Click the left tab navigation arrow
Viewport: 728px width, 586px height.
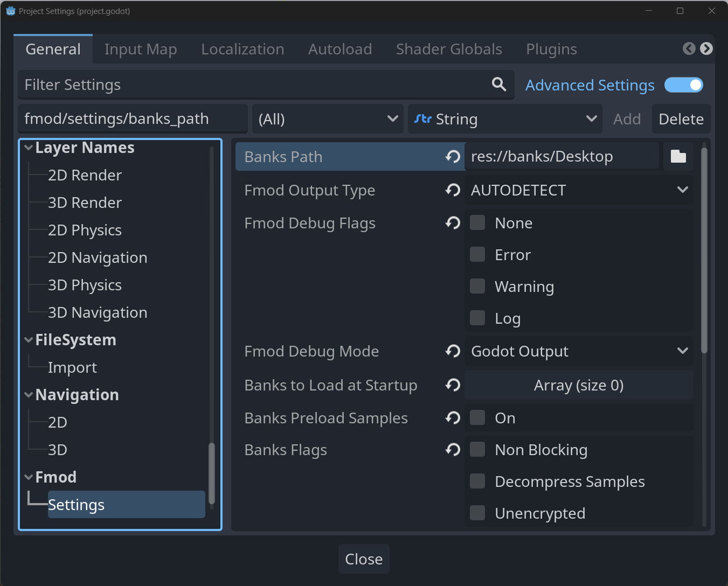pyautogui.click(x=688, y=48)
